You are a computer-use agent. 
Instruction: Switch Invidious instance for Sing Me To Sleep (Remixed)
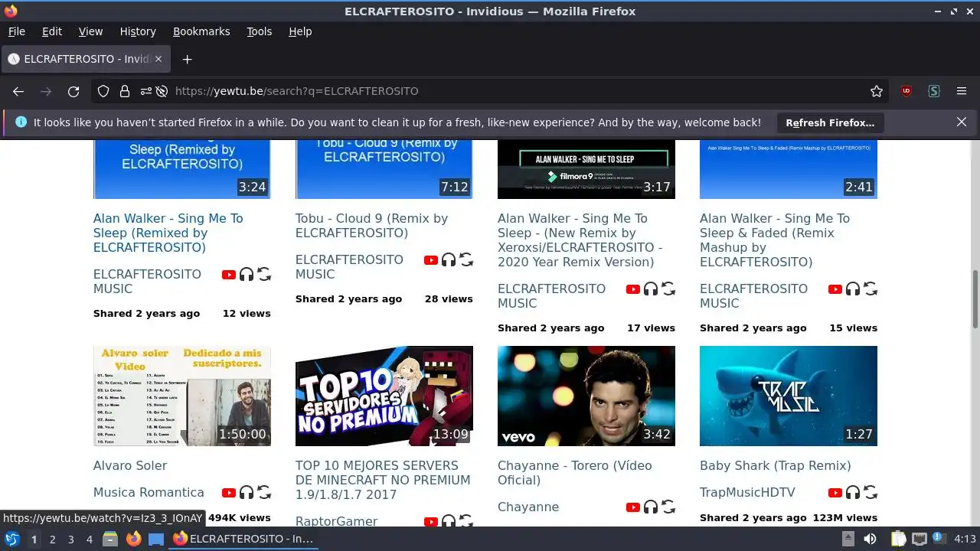click(x=264, y=274)
